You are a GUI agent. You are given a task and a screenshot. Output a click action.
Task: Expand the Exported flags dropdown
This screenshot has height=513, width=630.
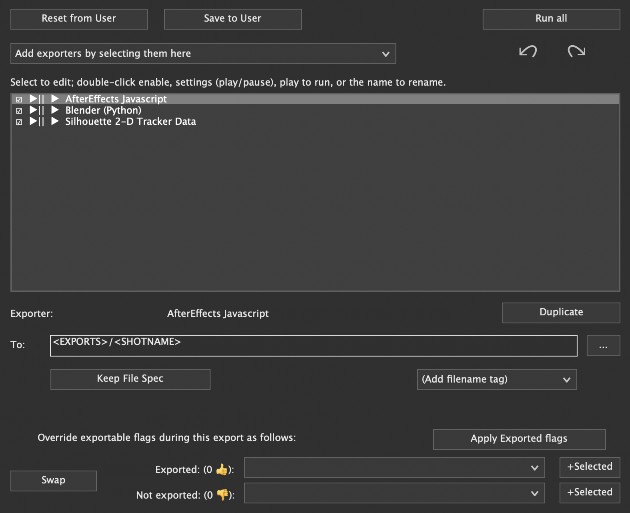(396, 468)
